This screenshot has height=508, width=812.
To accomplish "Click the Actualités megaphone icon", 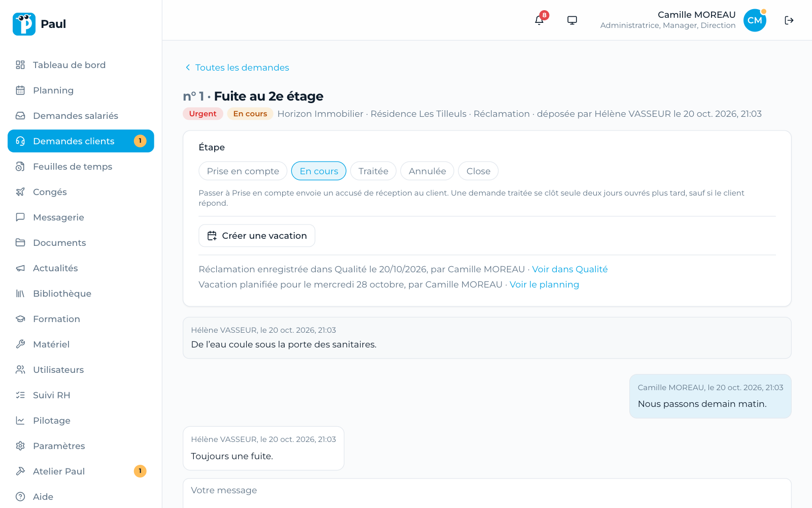I will 20,268.
